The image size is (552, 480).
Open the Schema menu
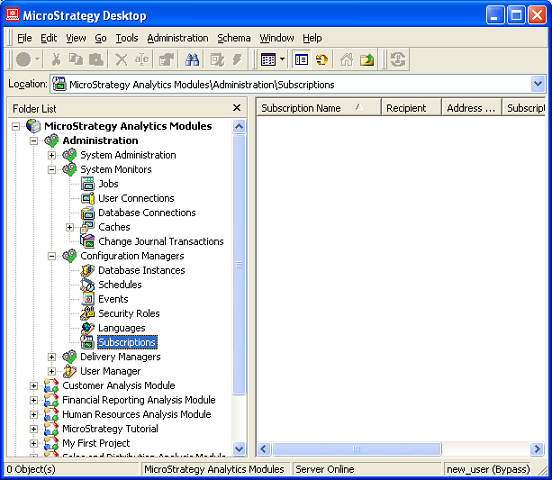pyautogui.click(x=234, y=38)
